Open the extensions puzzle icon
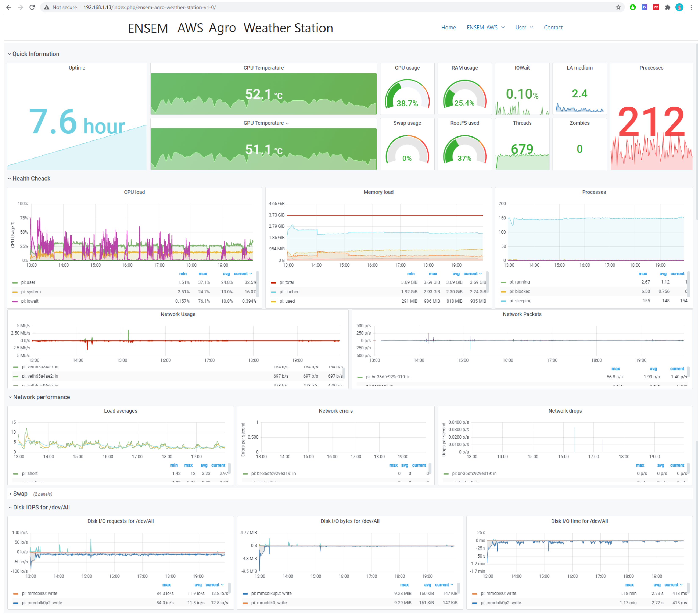 (x=667, y=7)
